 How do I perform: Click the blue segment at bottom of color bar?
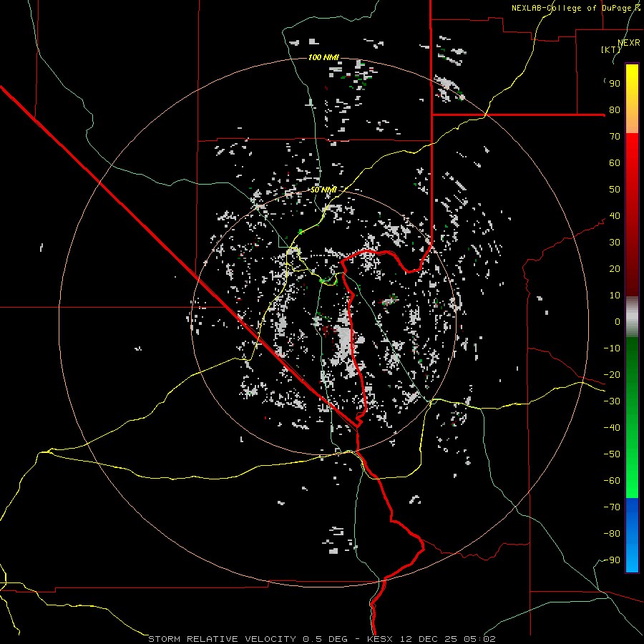[x=632, y=535]
